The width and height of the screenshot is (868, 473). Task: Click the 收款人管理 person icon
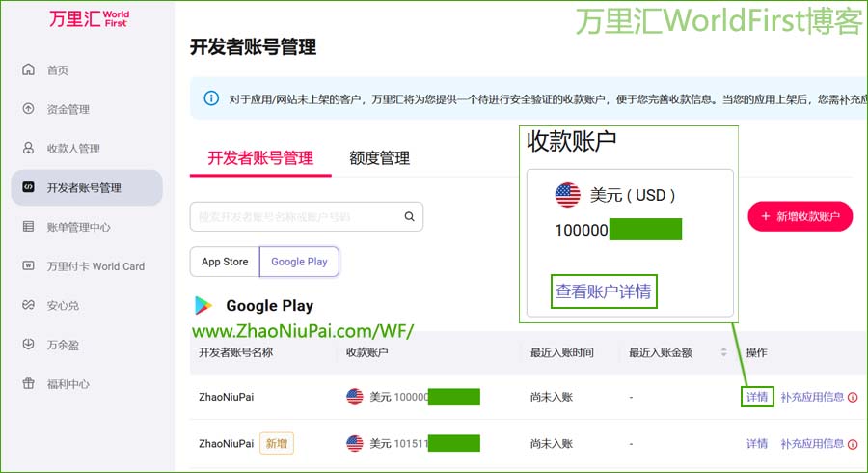[x=28, y=149]
